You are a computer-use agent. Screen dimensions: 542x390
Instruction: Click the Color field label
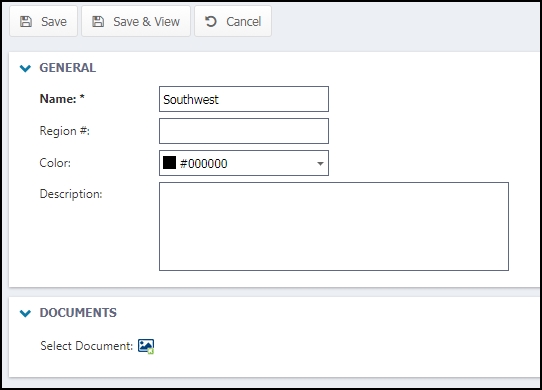pos(55,163)
